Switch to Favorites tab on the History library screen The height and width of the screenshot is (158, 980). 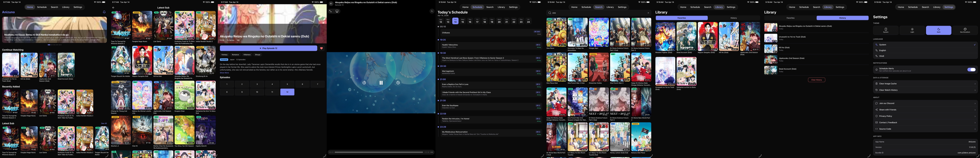790,18
